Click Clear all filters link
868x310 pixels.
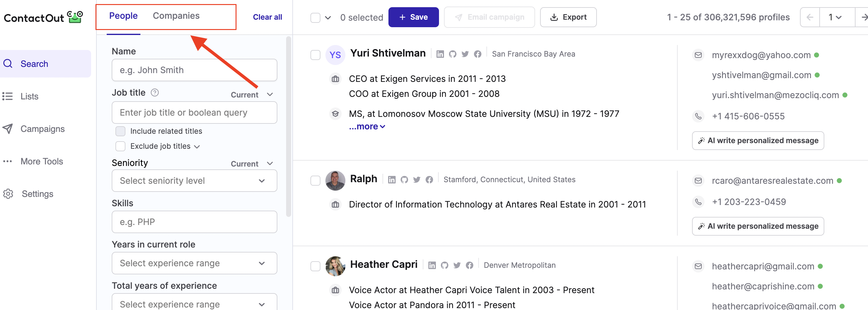coord(267,17)
